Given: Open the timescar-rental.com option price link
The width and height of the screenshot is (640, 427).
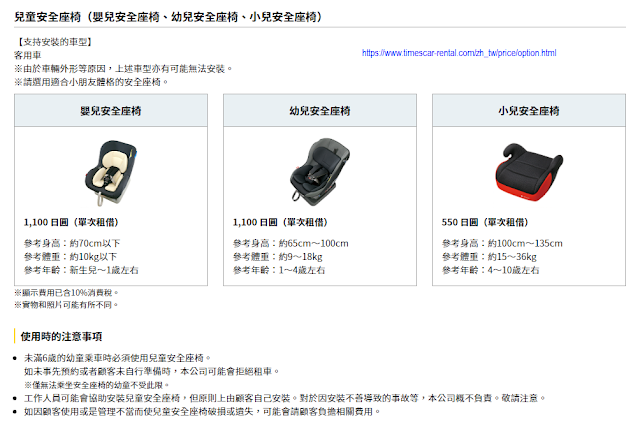Looking at the screenshot, I should [459, 53].
